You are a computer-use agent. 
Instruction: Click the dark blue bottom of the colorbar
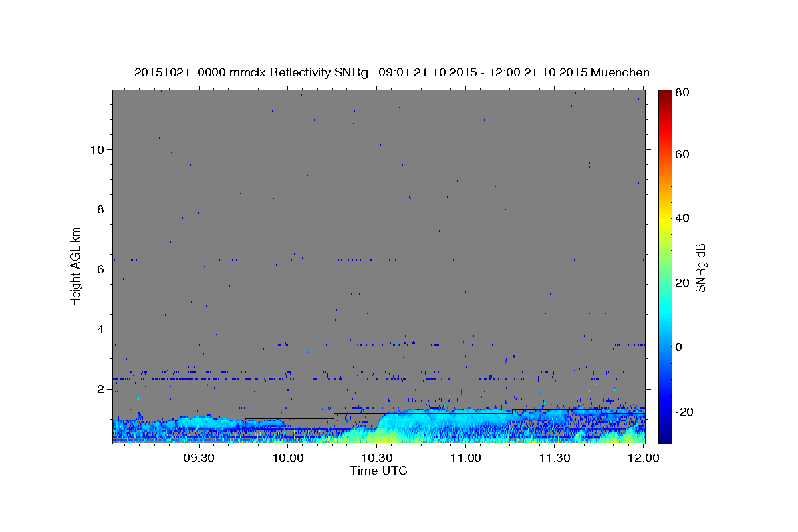[x=664, y=436]
